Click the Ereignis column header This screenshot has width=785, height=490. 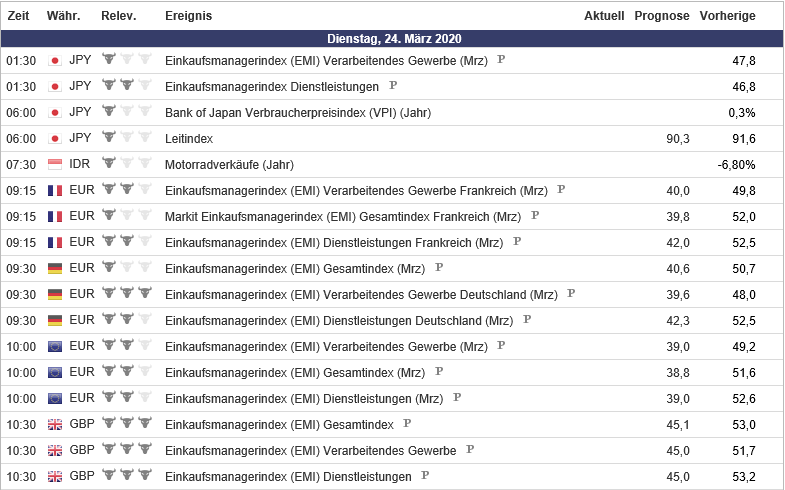coord(188,16)
